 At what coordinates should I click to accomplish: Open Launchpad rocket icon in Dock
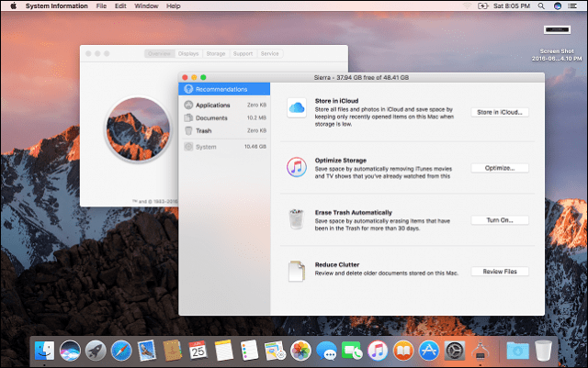(96, 351)
